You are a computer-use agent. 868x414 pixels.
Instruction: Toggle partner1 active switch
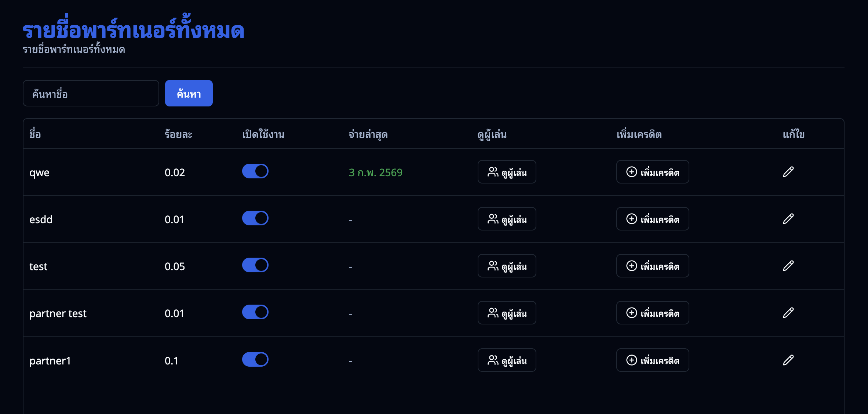255,359
